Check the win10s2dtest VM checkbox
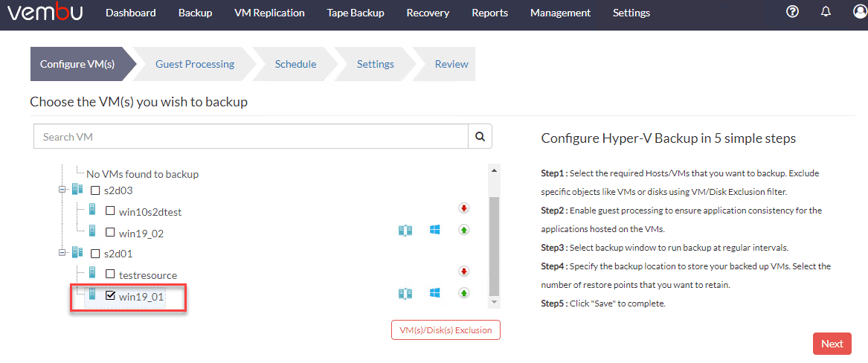 [110, 211]
